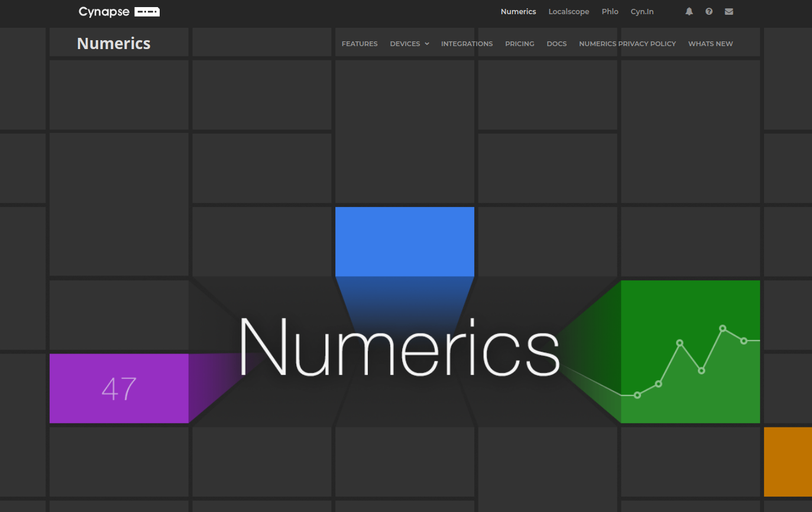The width and height of the screenshot is (812, 512).
Task: Open the Cyn.In product link
Action: tap(642, 12)
